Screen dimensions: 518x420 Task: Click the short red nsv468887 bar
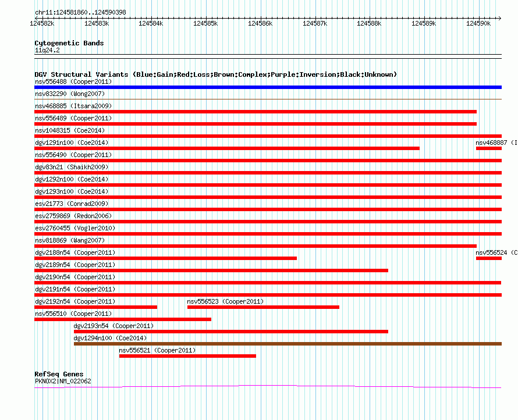coord(489,148)
